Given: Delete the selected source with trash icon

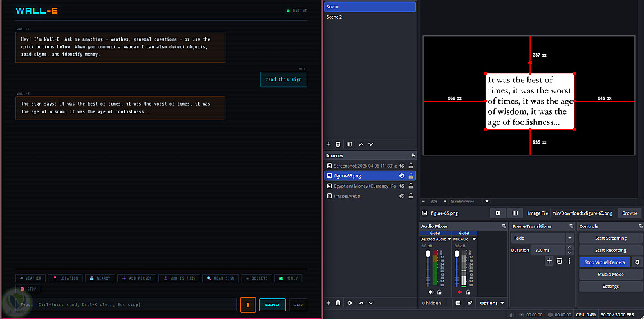Looking at the screenshot, I should 338,302.
